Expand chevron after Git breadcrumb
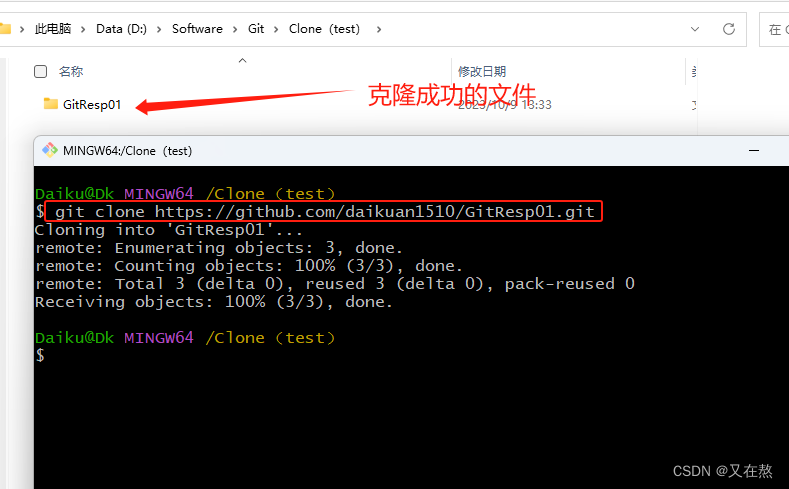Screen dimensions: 789x489 point(276,30)
